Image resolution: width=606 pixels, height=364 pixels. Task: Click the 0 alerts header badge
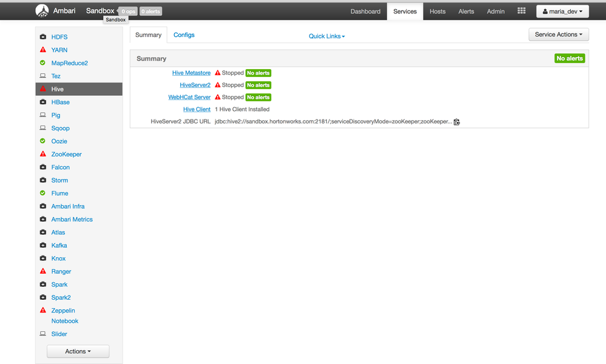coord(150,11)
